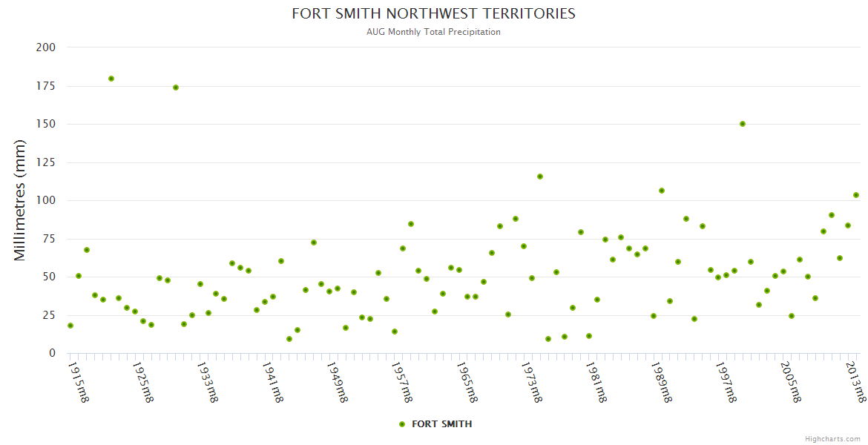Image resolution: width=868 pixels, height=445 pixels.
Task: Toggle the FORT SMITH legend series label
Action: click(441, 424)
